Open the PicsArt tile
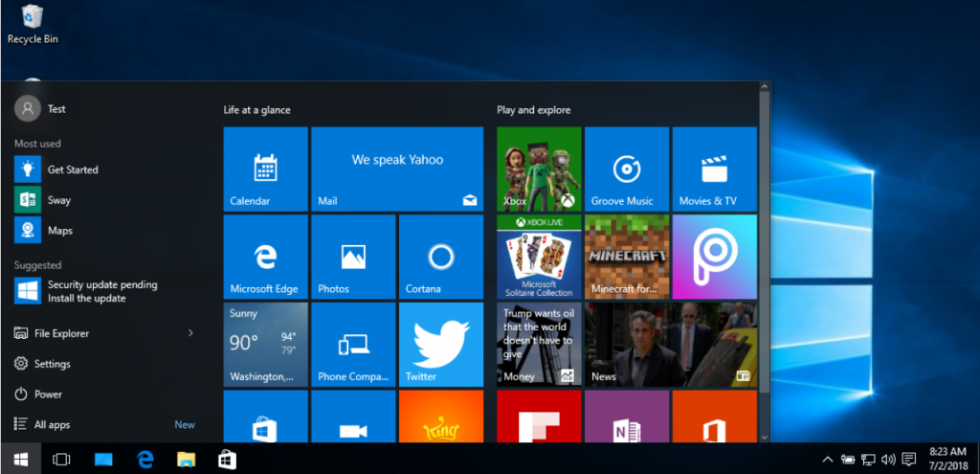This screenshot has height=474, width=980. click(714, 257)
